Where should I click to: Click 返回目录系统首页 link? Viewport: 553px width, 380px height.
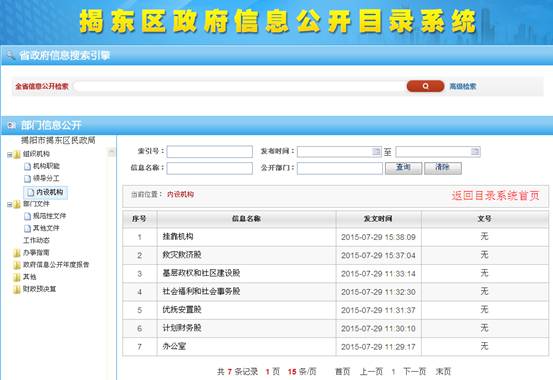click(496, 195)
